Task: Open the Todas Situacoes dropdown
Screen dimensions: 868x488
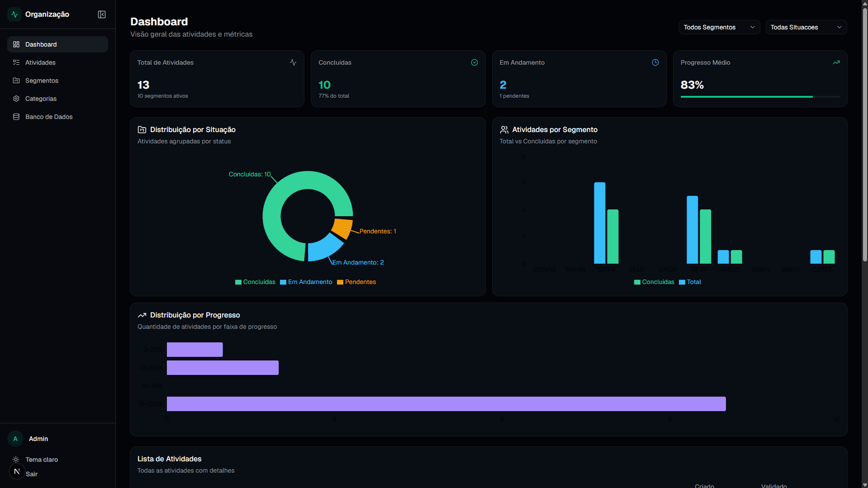Action: point(806,27)
